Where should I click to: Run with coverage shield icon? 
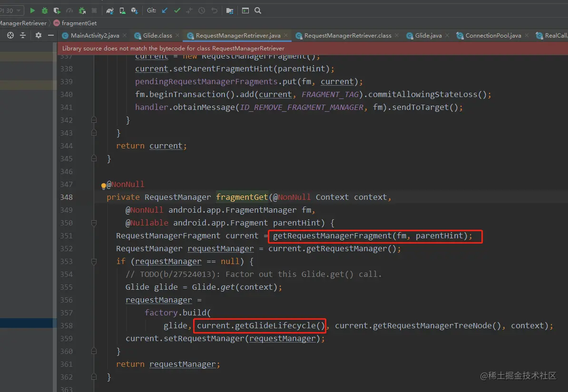[x=57, y=10]
